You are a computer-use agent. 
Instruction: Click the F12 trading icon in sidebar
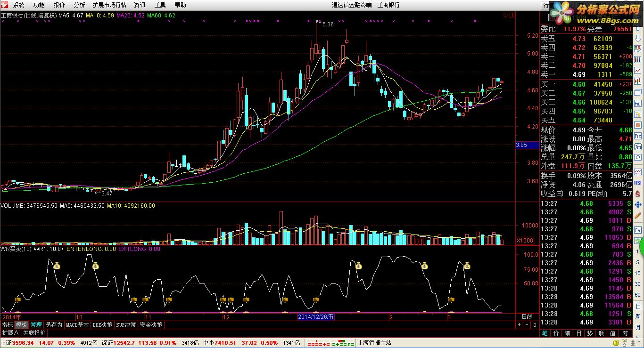pyautogui.click(x=637, y=136)
